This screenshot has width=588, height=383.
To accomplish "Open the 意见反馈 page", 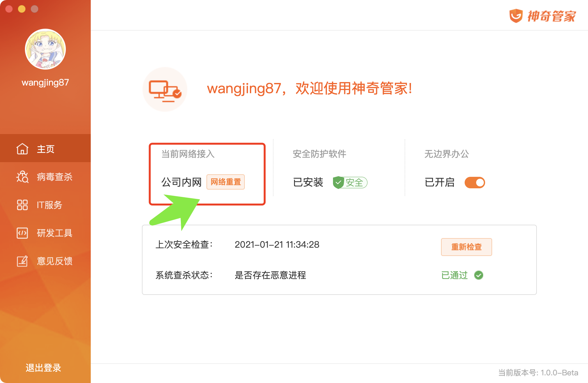I will [55, 261].
